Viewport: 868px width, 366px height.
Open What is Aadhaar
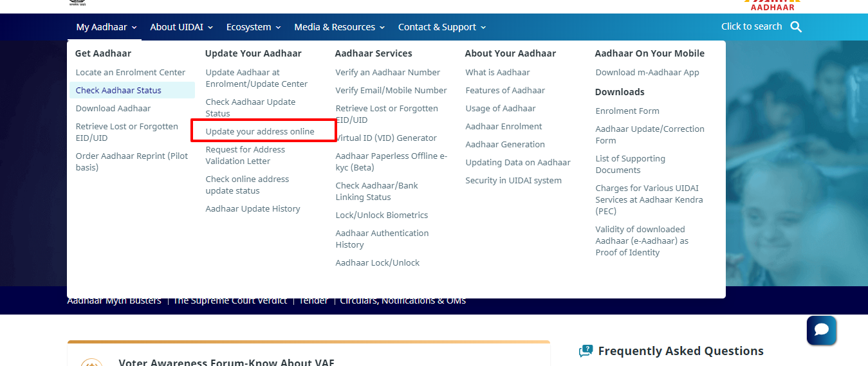point(498,73)
